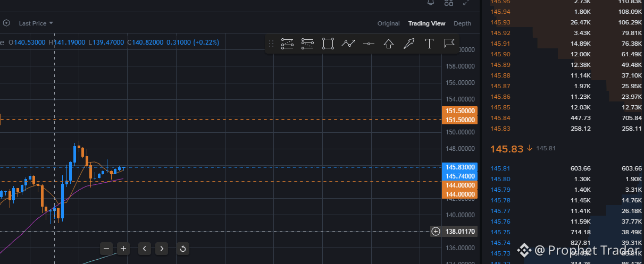
Task: Click the 145.83000 current price label
Action: (460, 167)
